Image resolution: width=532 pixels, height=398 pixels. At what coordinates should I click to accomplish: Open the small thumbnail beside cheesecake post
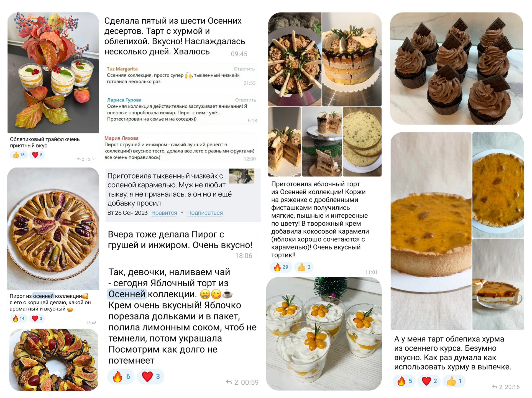click(241, 176)
